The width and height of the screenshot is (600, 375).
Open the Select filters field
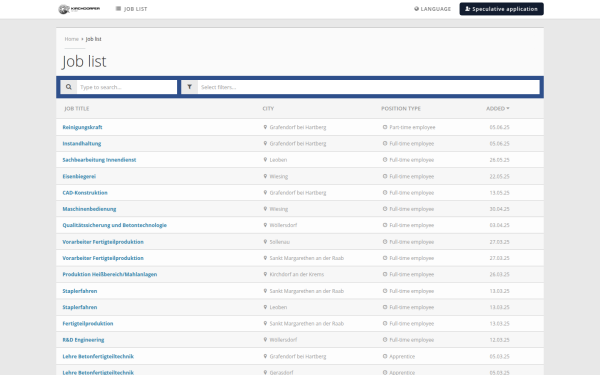pyautogui.click(x=368, y=87)
